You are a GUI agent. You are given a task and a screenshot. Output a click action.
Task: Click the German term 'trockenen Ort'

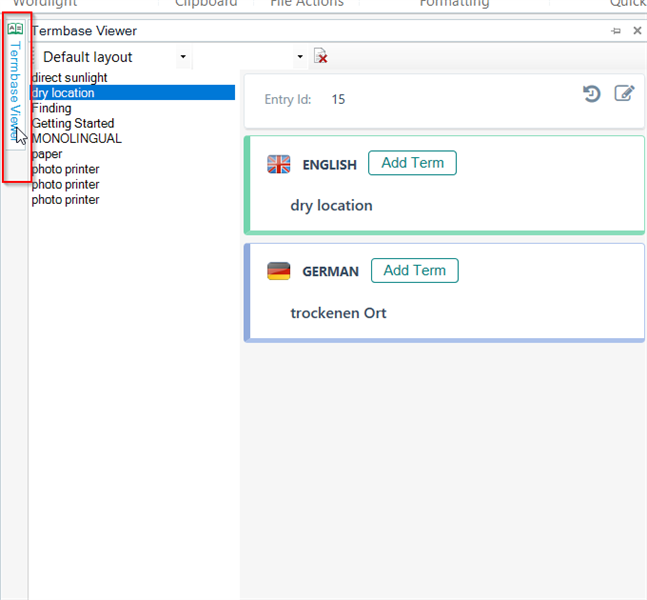[338, 313]
